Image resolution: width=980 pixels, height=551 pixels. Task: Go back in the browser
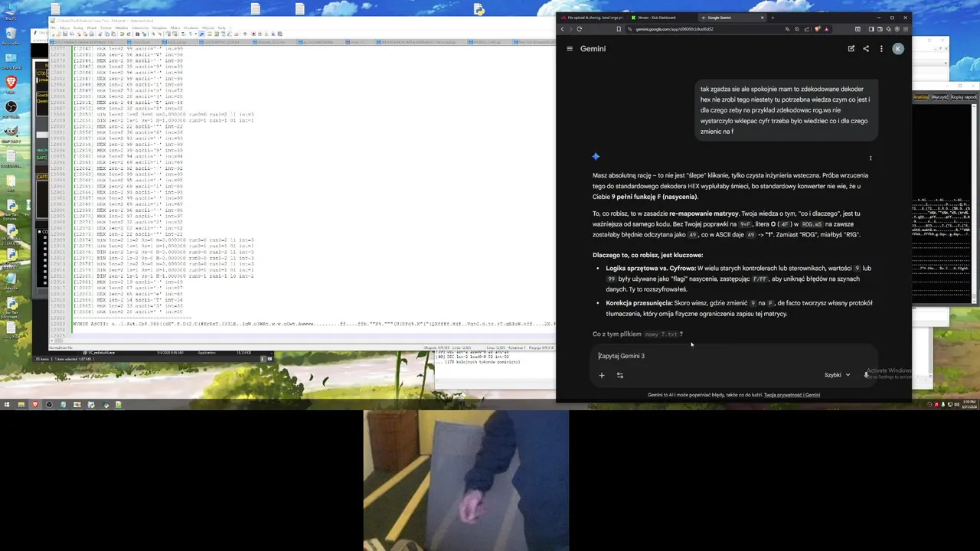[562, 29]
